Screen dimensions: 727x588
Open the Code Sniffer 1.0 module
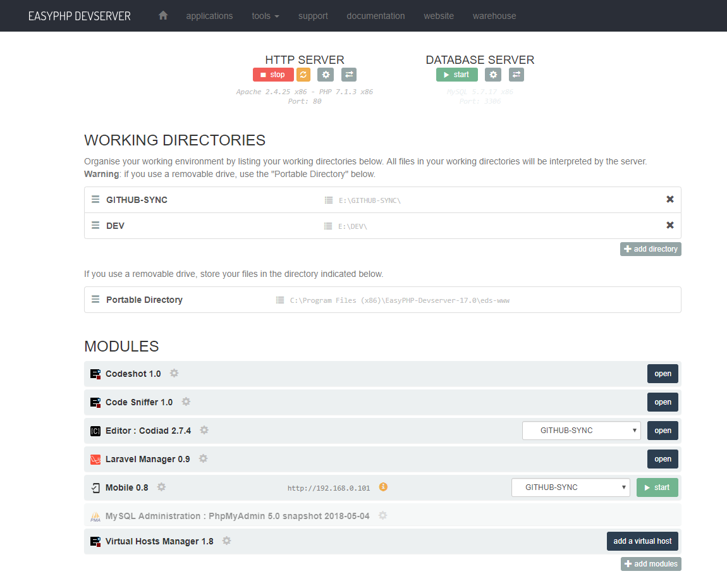(x=663, y=402)
